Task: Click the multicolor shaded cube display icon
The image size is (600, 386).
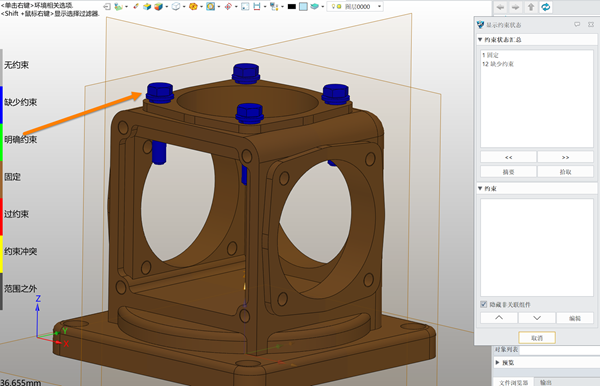Action: click(158, 7)
